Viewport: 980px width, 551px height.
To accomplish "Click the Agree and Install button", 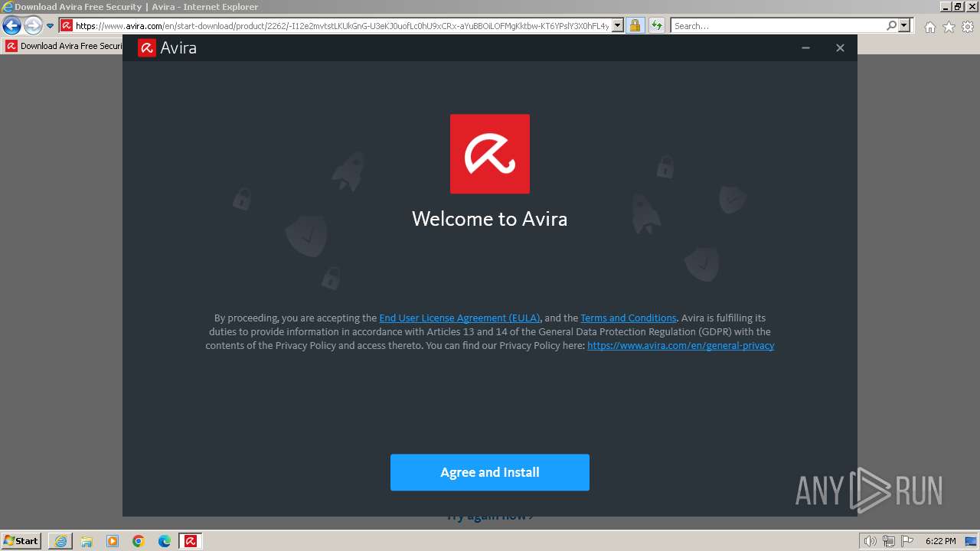I will click(x=490, y=472).
